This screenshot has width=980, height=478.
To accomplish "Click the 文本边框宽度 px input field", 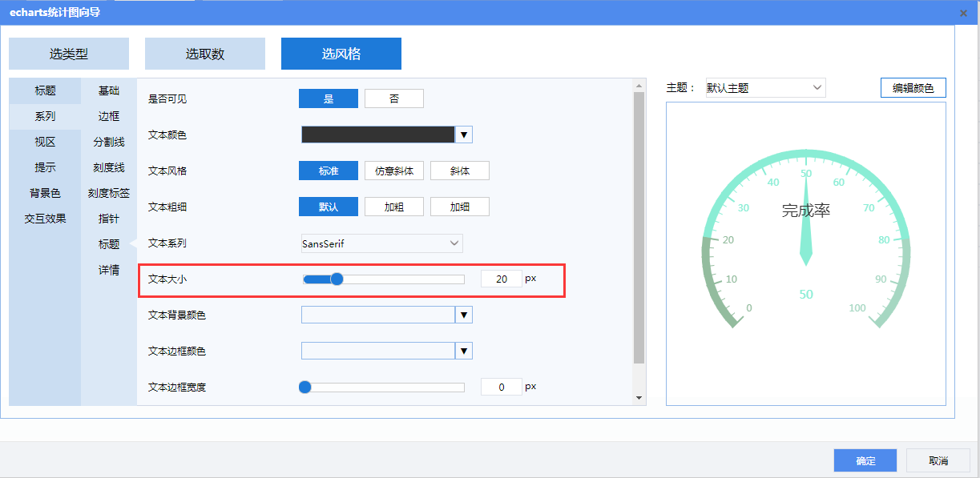I will point(502,387).
